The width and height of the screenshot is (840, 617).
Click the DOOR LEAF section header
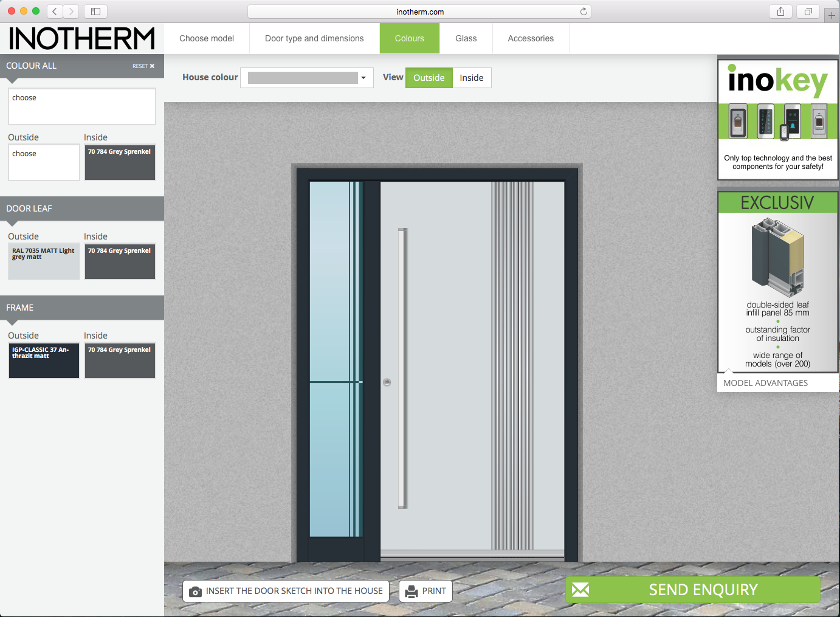(82, 209)
